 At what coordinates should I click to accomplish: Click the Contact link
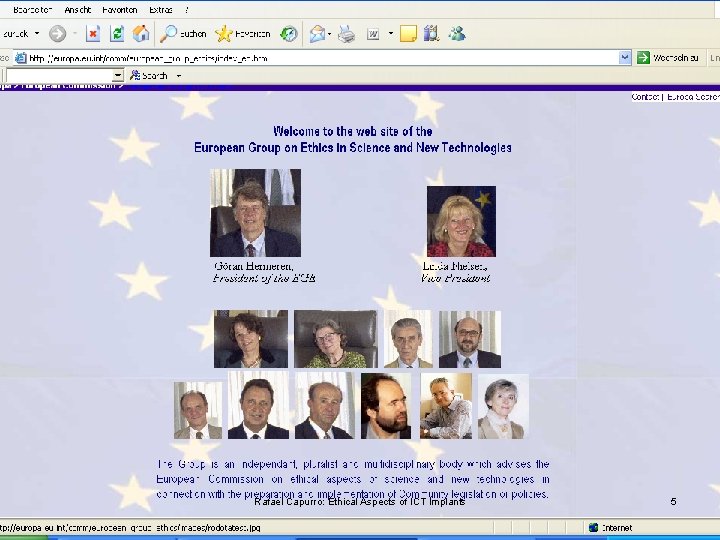pos(645,97)
